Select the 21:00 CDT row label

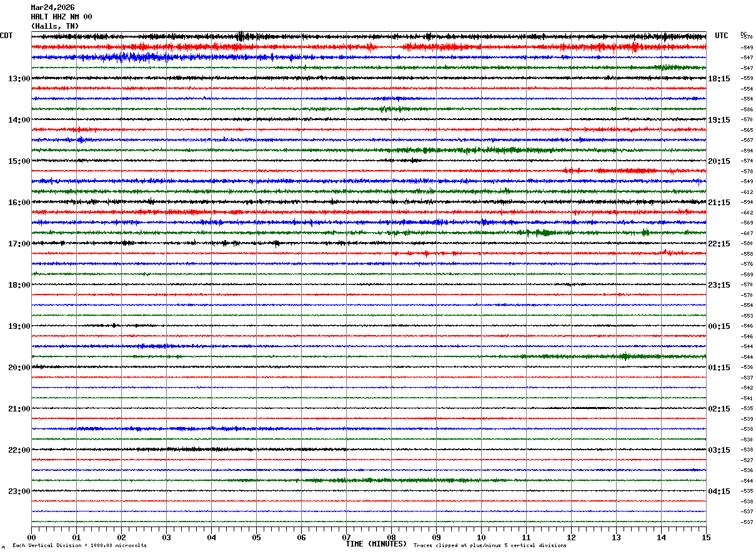(x=19, y=409)
